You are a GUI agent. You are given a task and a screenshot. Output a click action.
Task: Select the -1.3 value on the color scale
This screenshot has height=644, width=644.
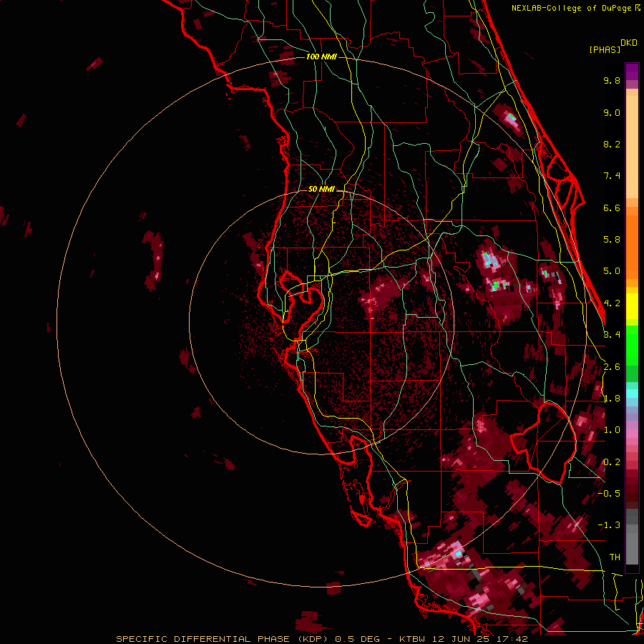click(609, 525)
